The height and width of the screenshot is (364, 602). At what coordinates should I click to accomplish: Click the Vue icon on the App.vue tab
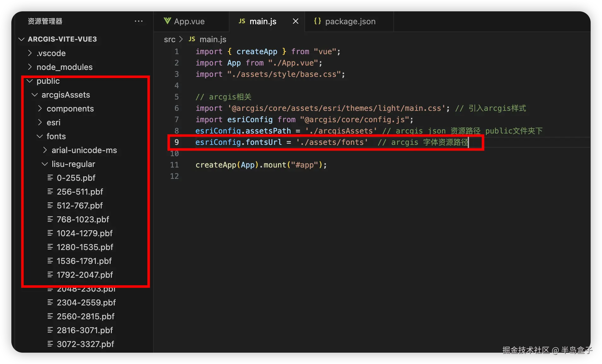[x=167, y=21]
